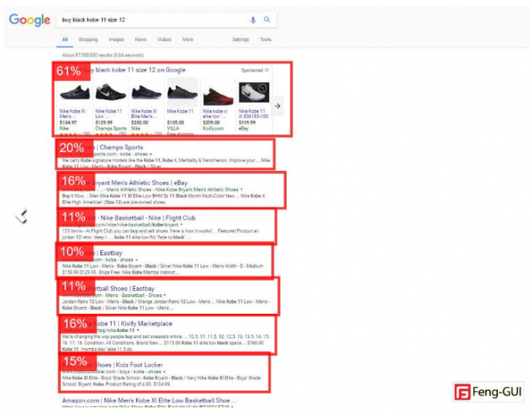Screen dimensions: 532x415
Task: Open the Amazon.com Nike Men's Kobe XI result
Action: point(149,401)
